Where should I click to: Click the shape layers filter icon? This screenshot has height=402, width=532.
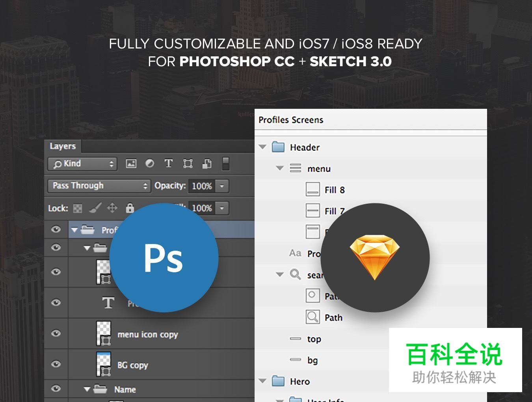click(x=188, y=163)
